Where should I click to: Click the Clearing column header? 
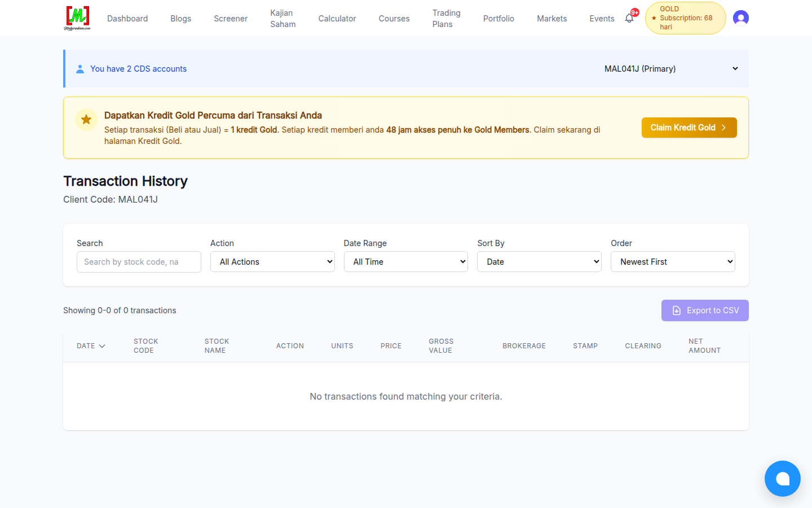[x=643, y=346]
